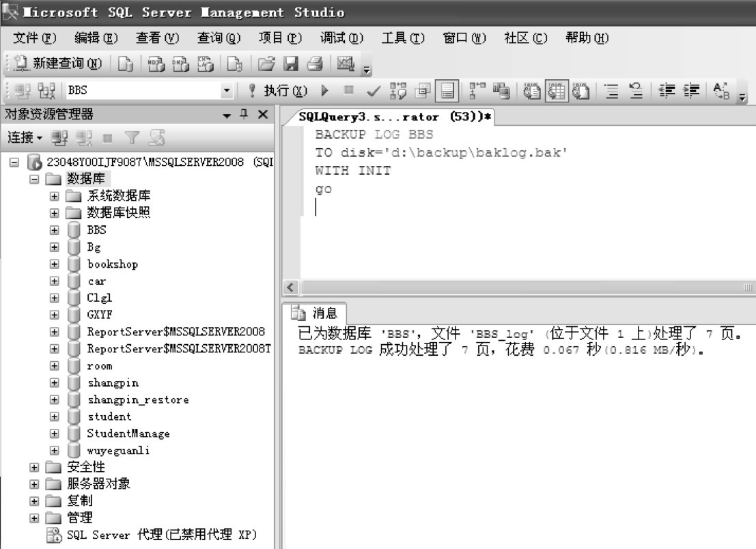Close Object Explorer panel

coord(263,114)
